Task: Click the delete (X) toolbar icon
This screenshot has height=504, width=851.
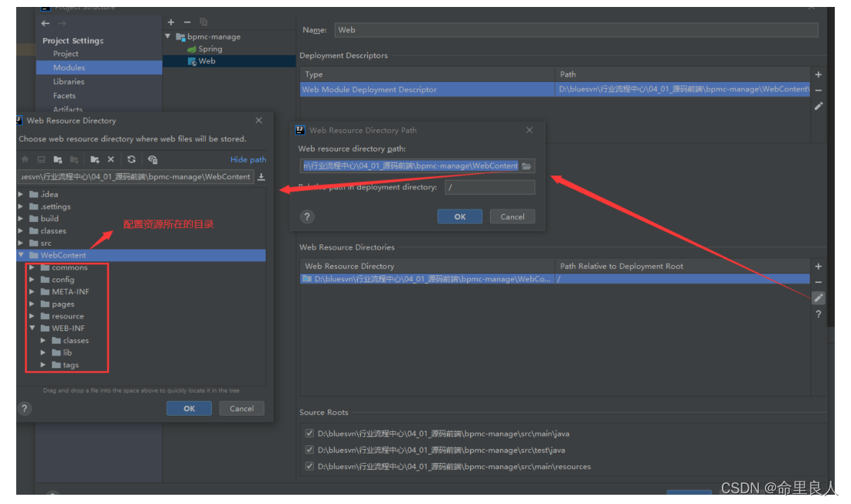Action: point(111,159)
